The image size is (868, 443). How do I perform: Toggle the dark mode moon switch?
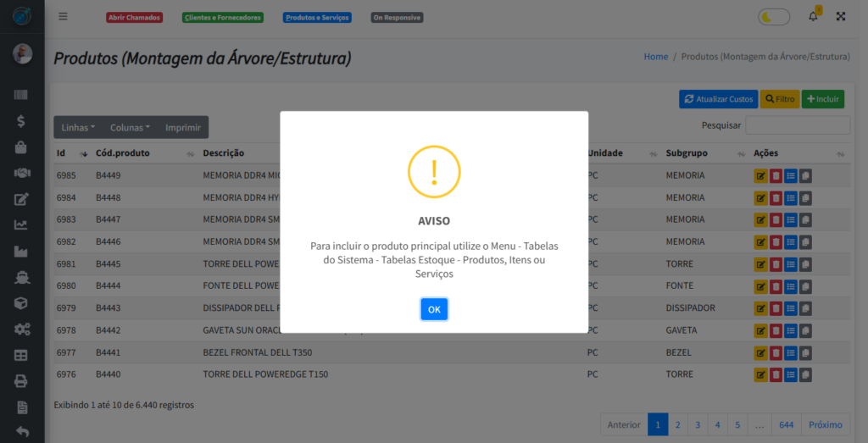click(x=773, y=17)
